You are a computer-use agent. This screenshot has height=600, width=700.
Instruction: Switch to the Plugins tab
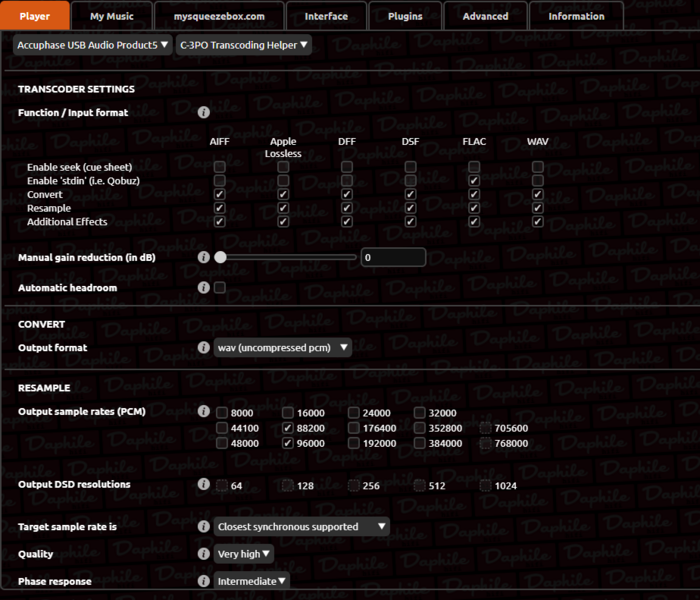405,16
